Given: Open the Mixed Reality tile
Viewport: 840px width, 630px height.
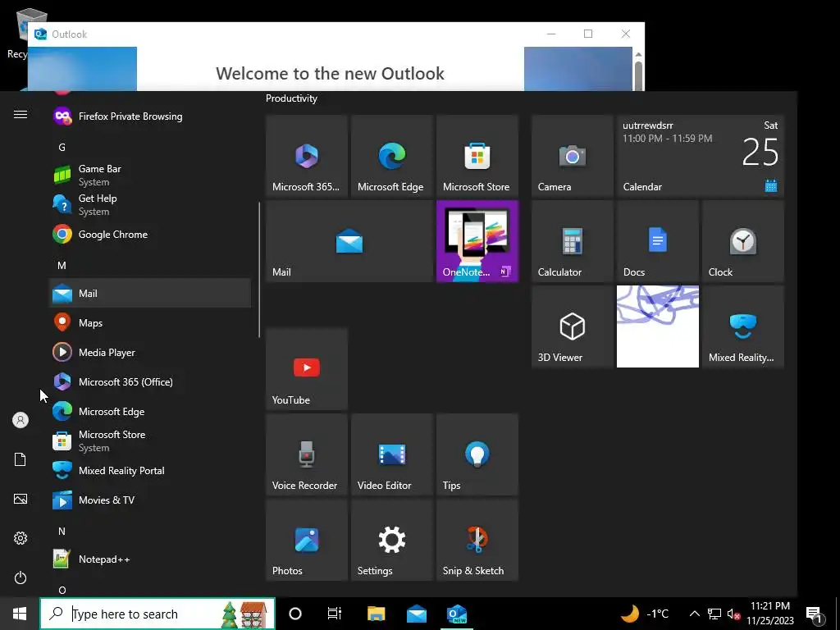Looking at the screenshot, I should (x=742, y=326).
